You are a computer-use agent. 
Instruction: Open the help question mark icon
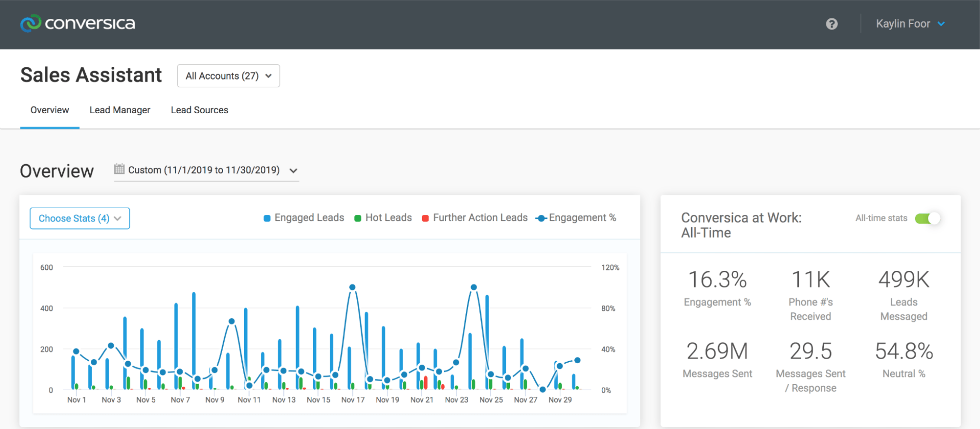[x=832, y=24]
